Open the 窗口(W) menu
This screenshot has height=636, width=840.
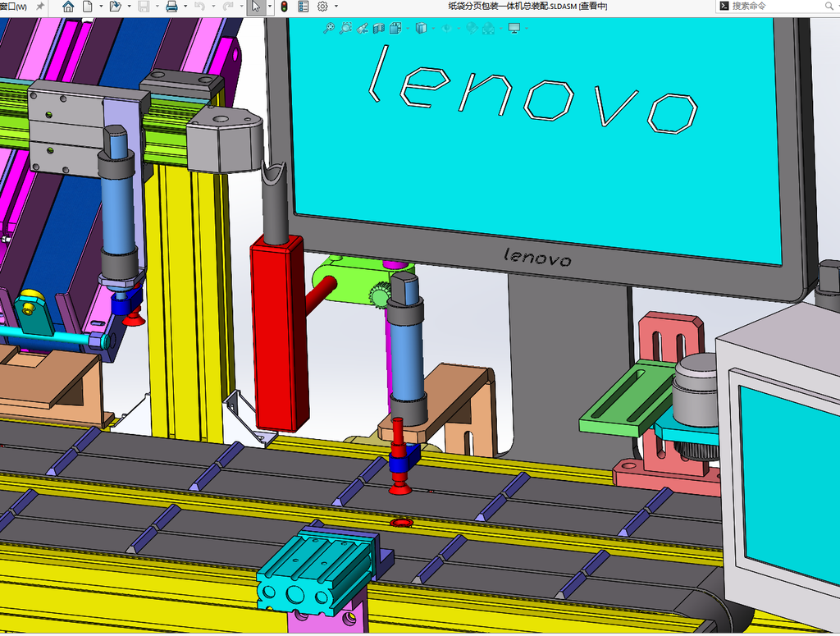tap(13, 7)
